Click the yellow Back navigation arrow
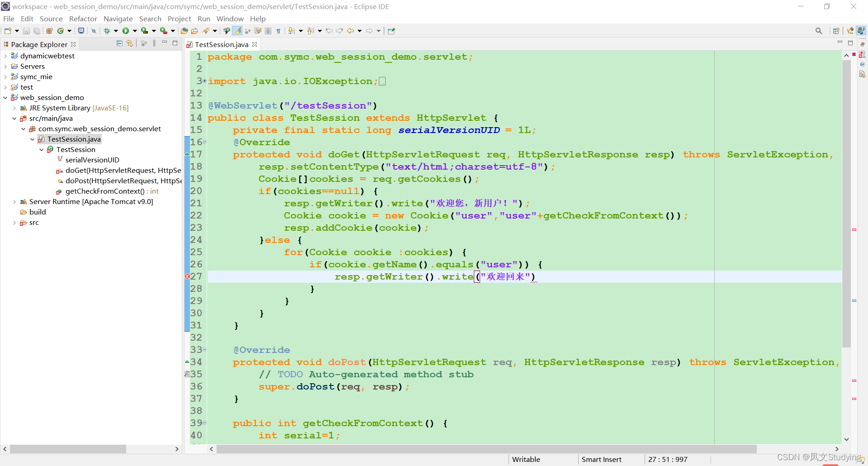868x466 pixels. (x=350, y=31)
